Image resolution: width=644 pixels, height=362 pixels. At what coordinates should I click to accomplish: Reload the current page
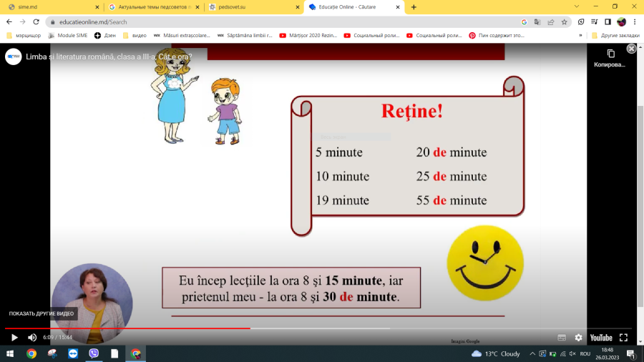pos(37,21)
